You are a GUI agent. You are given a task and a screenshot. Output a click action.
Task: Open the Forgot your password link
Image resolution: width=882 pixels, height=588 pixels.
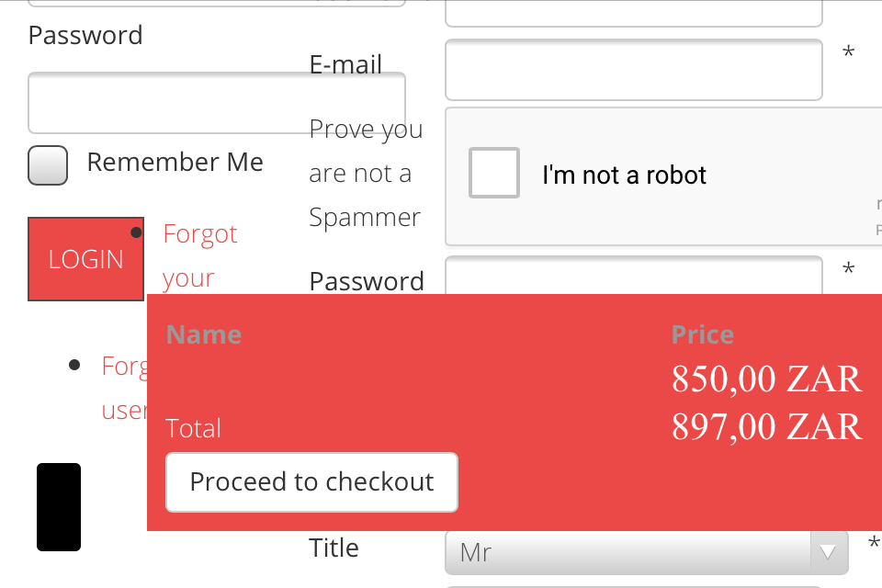199,255
